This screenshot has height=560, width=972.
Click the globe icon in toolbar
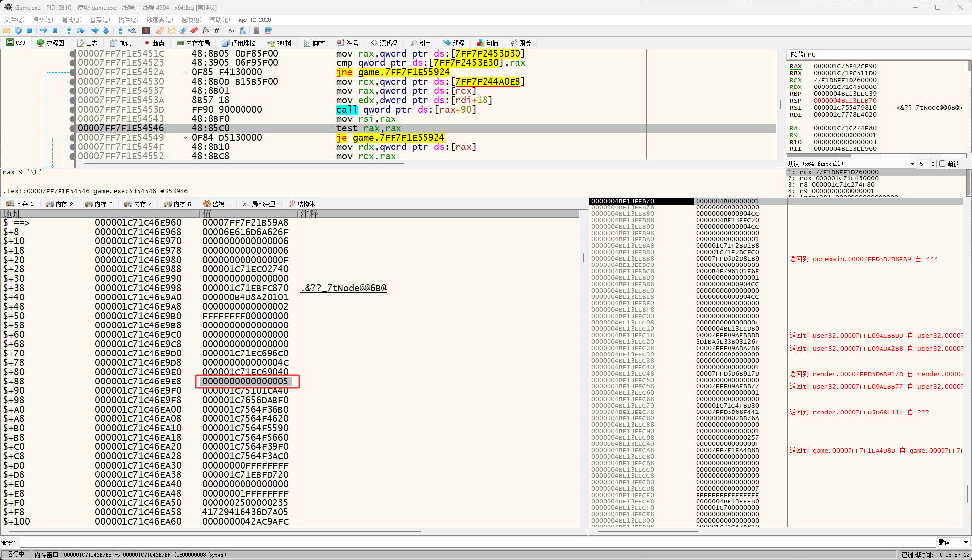(x=268, y=30)
